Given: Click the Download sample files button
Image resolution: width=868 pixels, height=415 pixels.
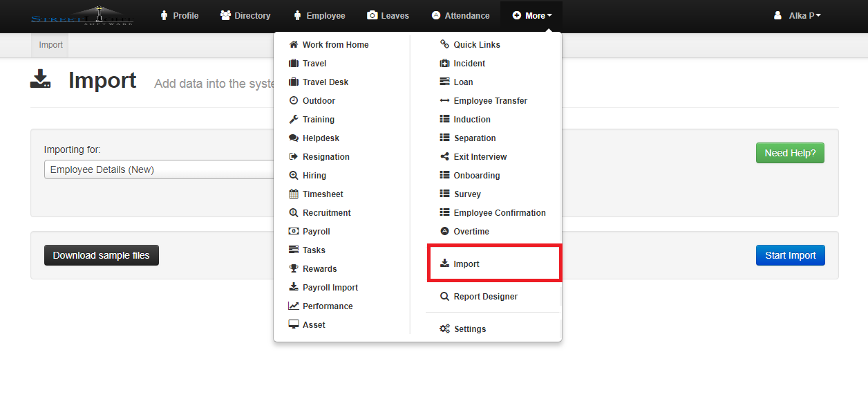Looking at the screenshot, I should coord(102,255).
